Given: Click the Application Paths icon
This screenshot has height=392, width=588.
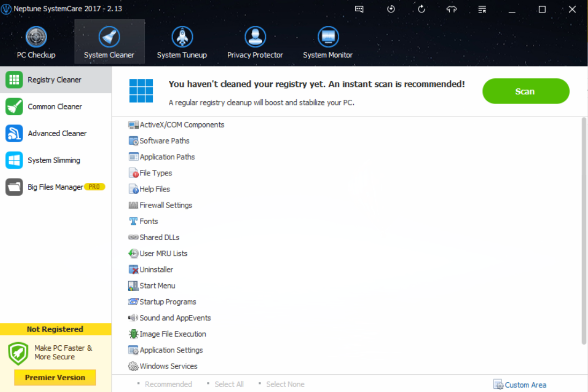Looking at the screenshot, I should point(133,157).
